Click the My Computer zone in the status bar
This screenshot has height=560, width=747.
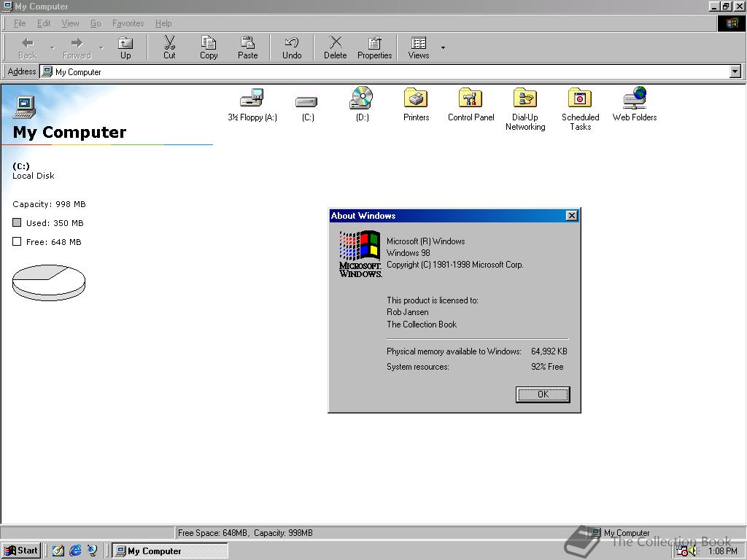pos(621,533)
